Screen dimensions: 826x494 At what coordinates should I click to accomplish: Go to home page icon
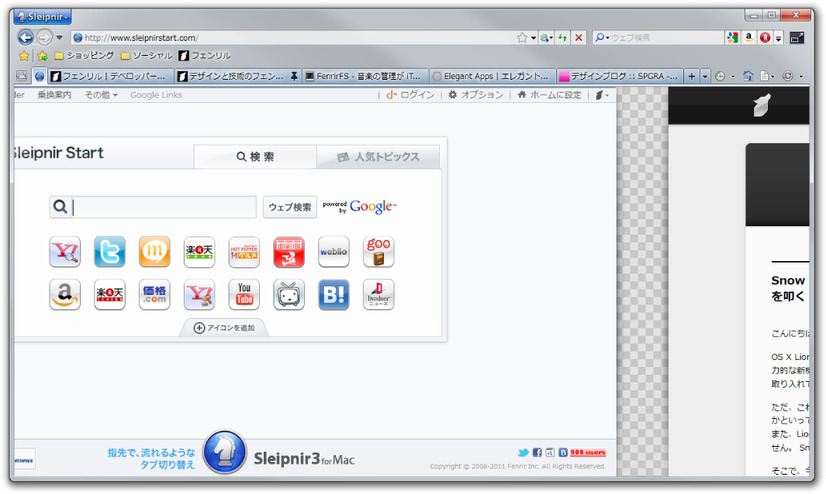(x=748, y=76)
